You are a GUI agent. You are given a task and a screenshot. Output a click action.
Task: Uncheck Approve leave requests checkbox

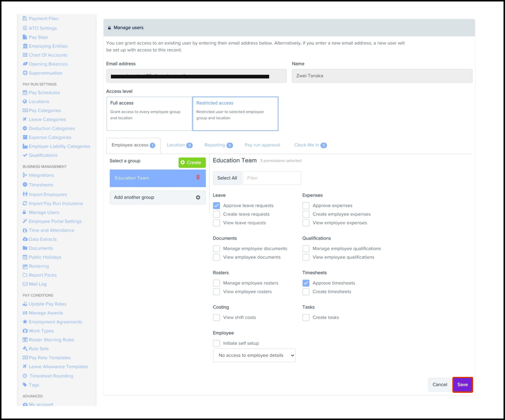tap(216, 206)
